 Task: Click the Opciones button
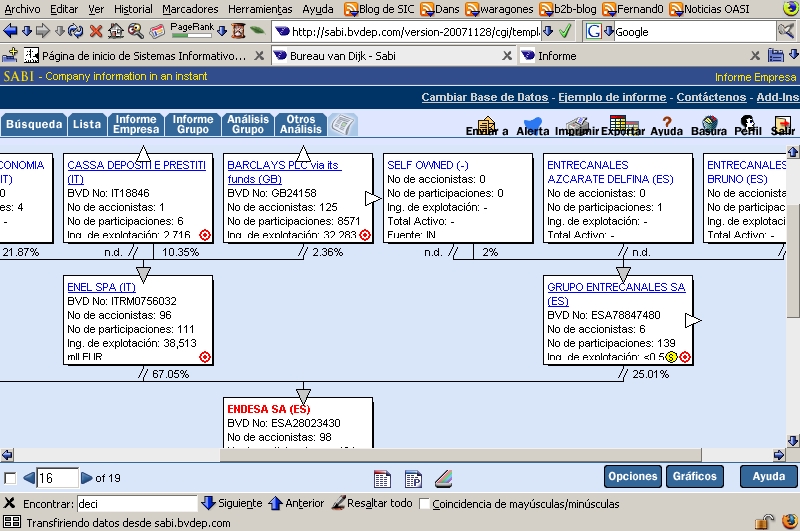pos(633,476)
